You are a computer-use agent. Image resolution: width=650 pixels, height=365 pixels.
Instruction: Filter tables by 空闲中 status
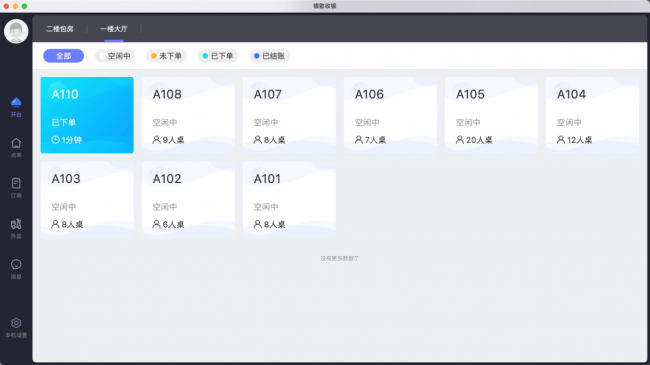coord(115,56)
